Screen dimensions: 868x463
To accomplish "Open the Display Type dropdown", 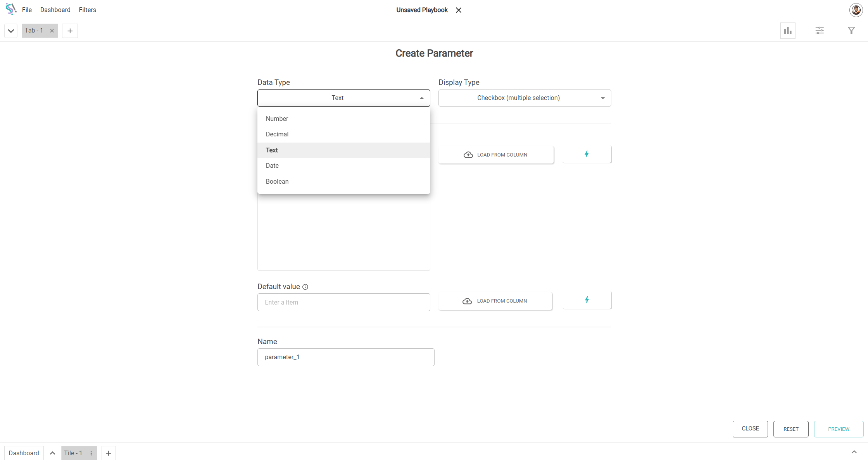I will click(x=525, y=98).
